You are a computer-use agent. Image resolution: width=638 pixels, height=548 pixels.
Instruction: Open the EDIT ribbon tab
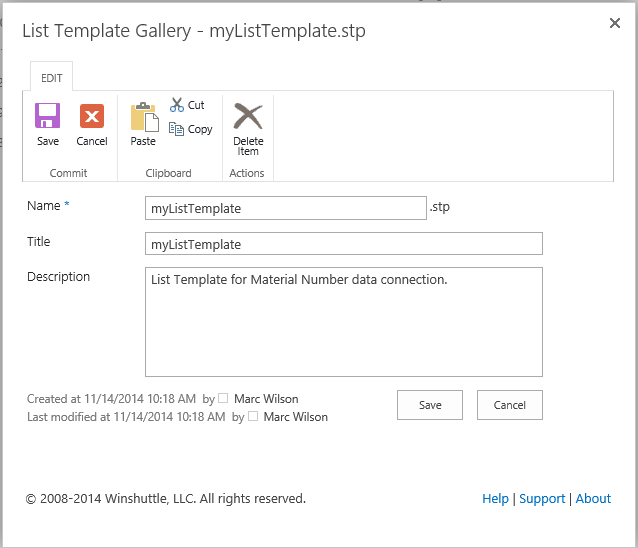pyautogui.click(x=52, y=78)
